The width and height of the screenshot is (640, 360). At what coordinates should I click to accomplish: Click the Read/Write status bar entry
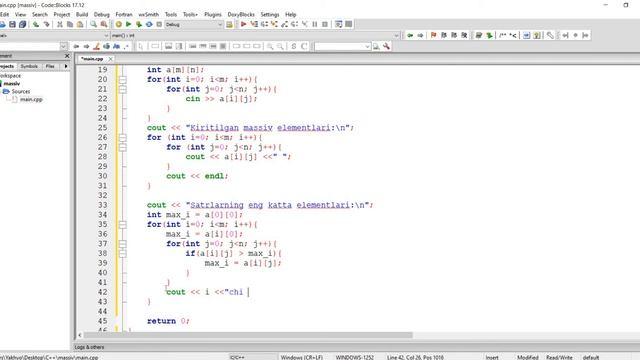[x=559, y=357]
